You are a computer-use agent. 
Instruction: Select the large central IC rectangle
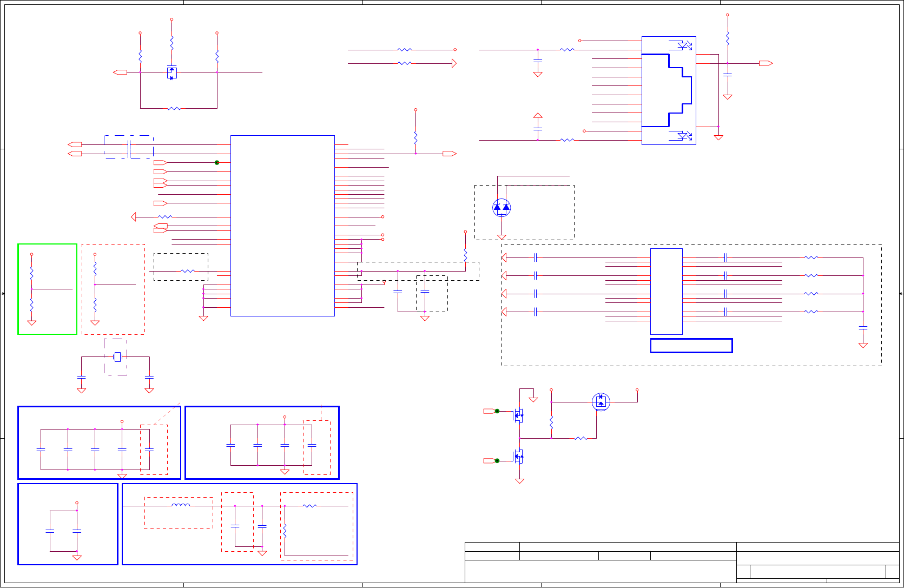pos(282,226)
